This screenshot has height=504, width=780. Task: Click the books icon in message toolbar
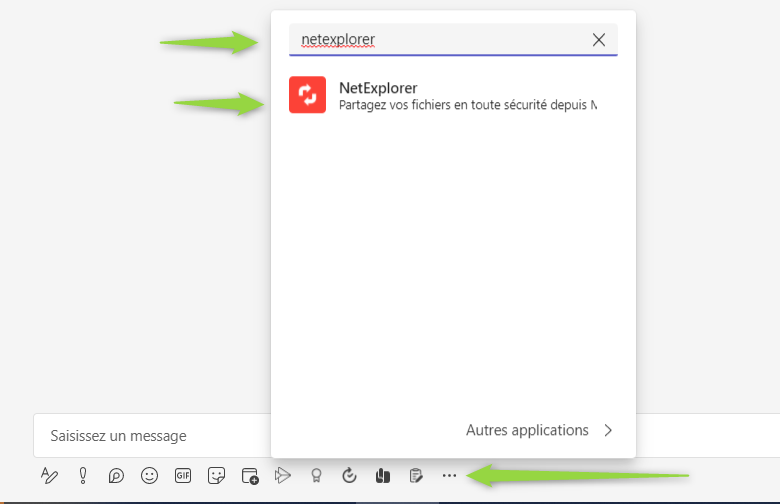(x=382, y=476)
